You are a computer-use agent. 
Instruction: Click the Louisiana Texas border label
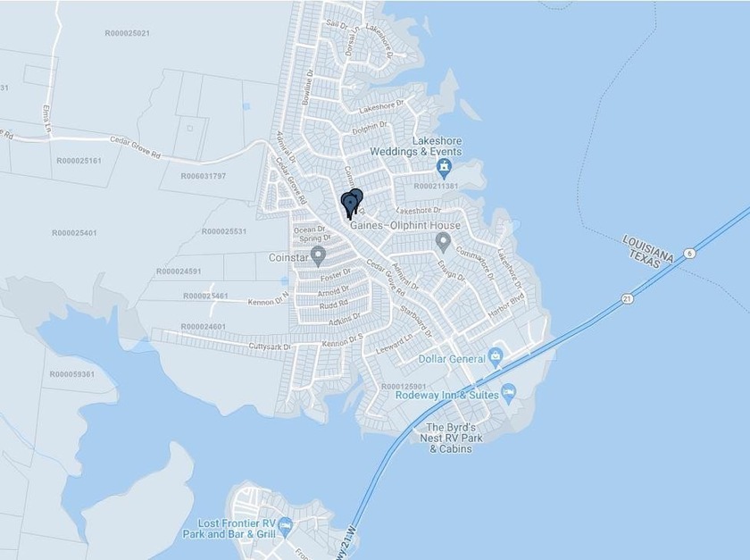pyautogui.click(x=647, y=252)
